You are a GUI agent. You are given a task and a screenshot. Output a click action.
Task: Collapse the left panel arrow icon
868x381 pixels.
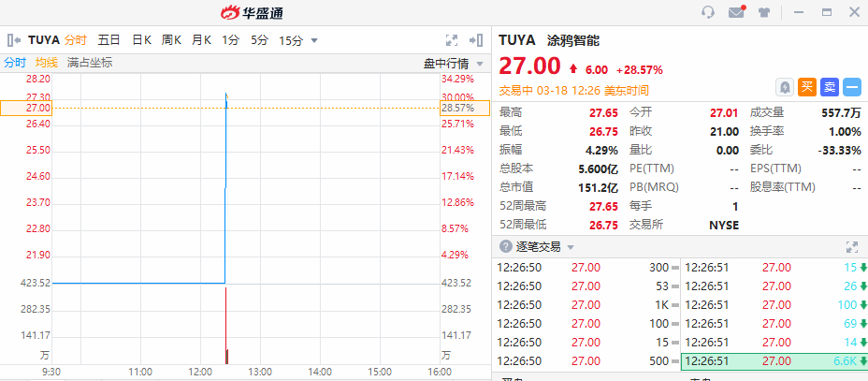[x=14, y=40]
